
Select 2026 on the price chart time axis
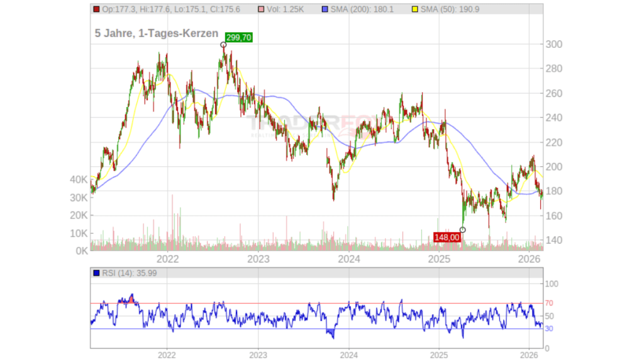coord(530,259)
